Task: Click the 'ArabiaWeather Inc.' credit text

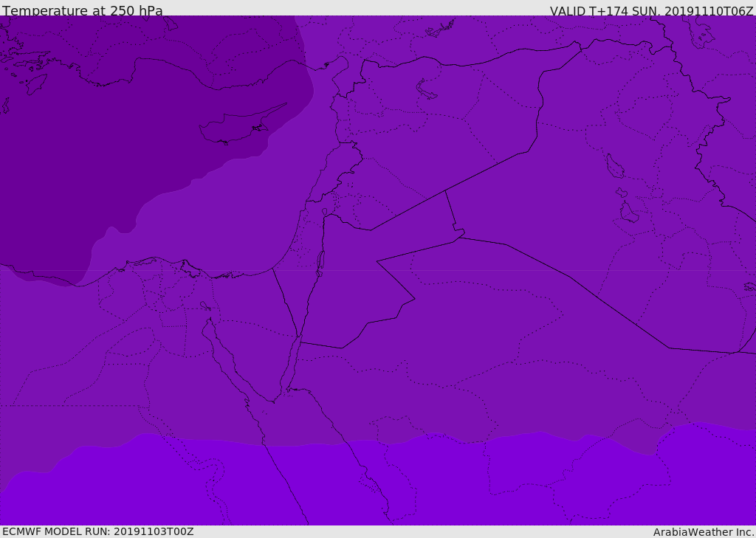Action: [x=704, y=532]
